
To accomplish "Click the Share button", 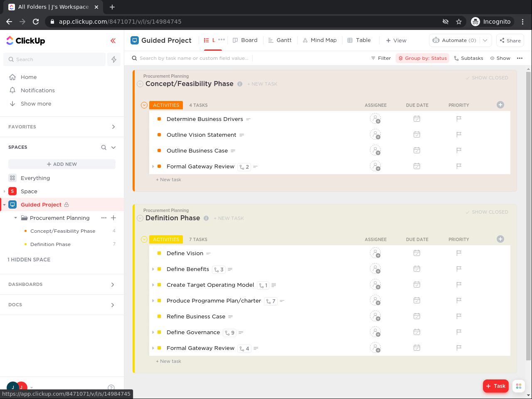I will (510, 40).
